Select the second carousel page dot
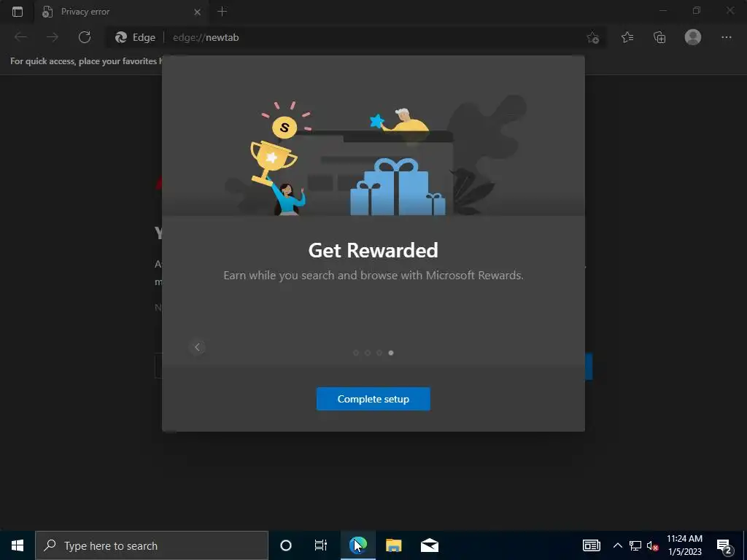This screenshot has height=560, width=747. pos(368,353)
